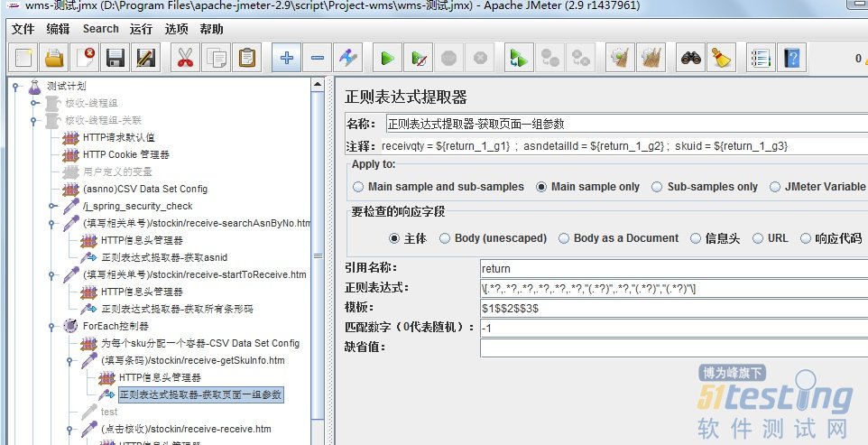Start the test with green play icon
The image size is (868, 445).
point(387,58)
